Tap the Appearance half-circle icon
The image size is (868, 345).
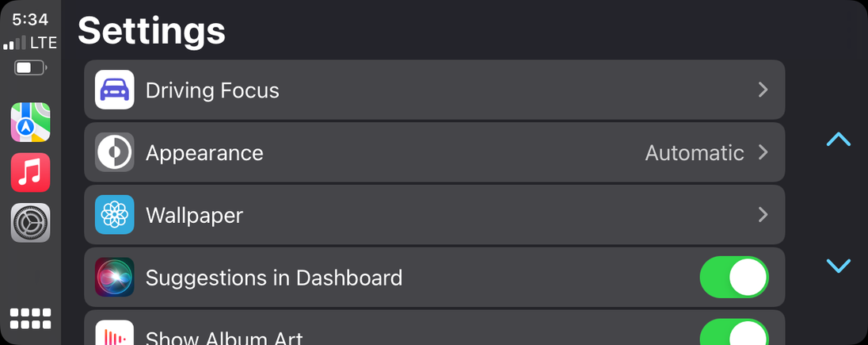pos(115,152)
